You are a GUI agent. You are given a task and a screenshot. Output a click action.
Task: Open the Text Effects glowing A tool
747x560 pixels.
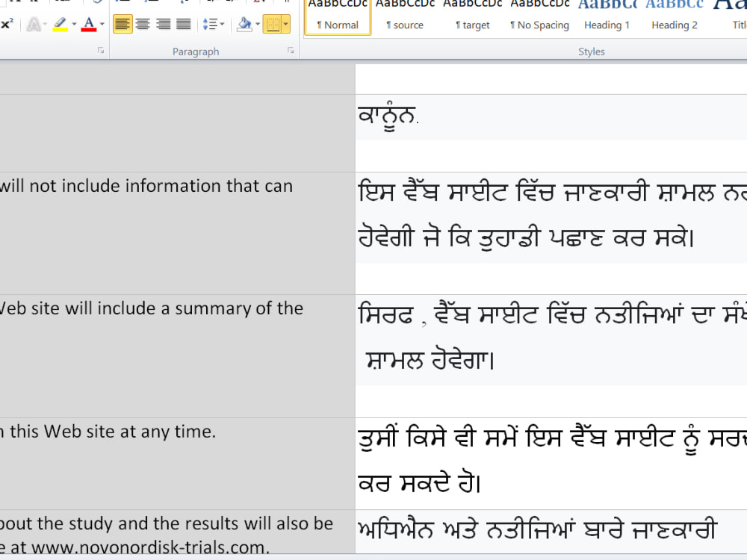point(34,24)
